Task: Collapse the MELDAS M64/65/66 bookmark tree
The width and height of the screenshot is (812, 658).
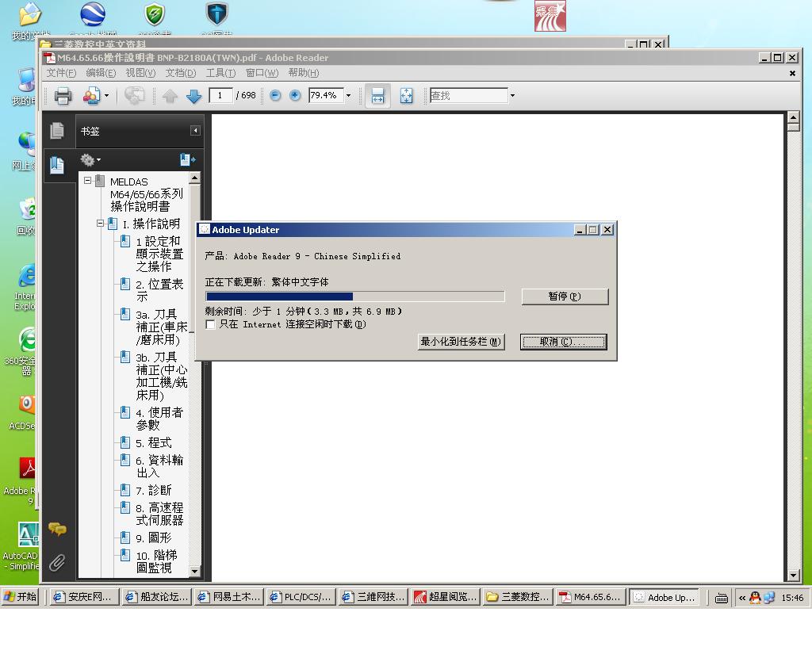Action: pyautogui.click(x=88, y=181)
